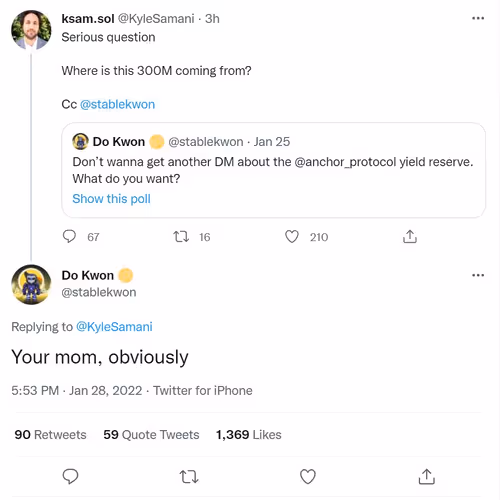
Task: Retweet Do Kwon's reply tweet
Action: [189, 477]
